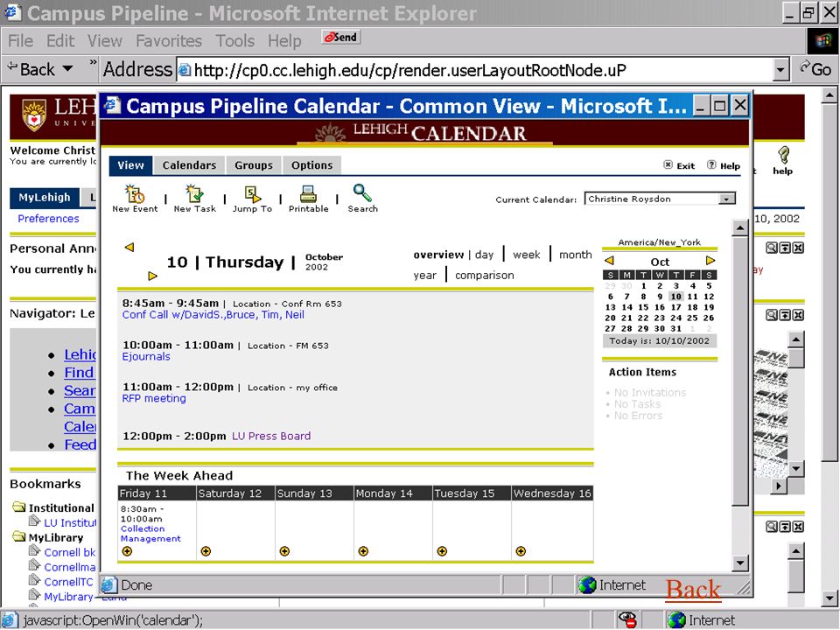
Task: Open the File menu
Action: click(x=20, y=41)
